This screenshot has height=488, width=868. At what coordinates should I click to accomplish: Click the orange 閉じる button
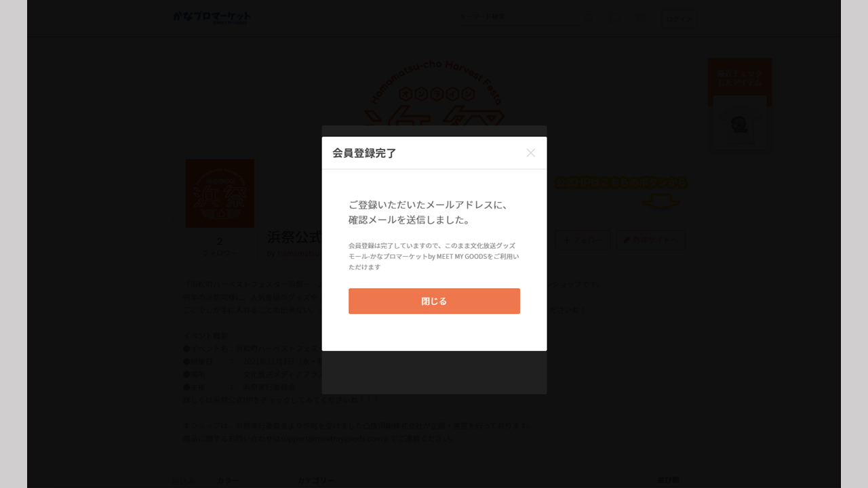pos(434,301)
